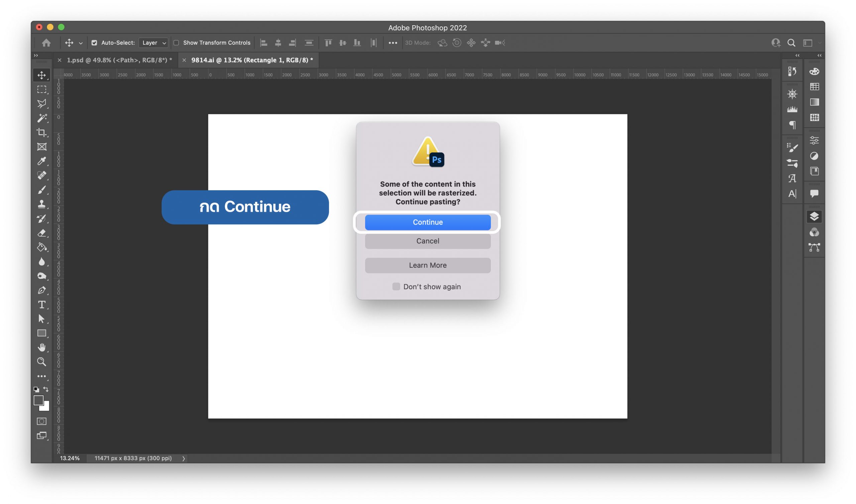Click the Learn More button

point(427,265)
